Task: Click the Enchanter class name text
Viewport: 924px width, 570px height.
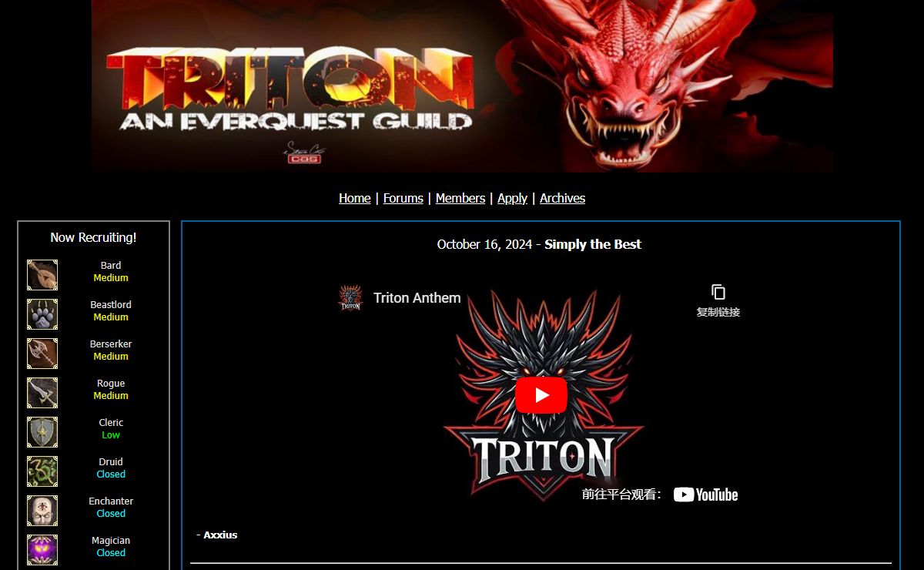Action: [x=111, y=501]
